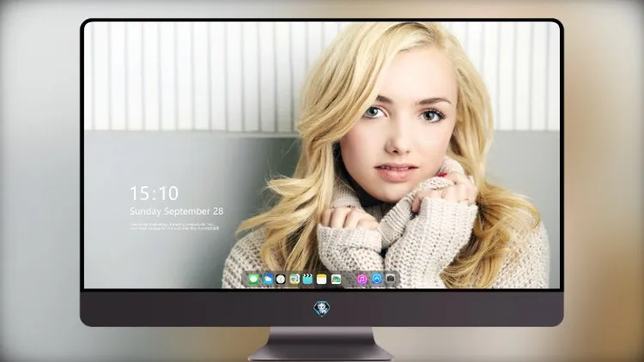Viewport: 644px width, 362px height.
Task: Launch the Camera app from the dock
Action: coord(391,280)
